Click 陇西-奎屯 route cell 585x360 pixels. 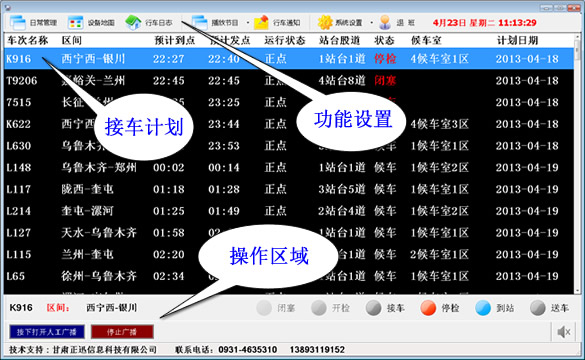coord(87,189)
